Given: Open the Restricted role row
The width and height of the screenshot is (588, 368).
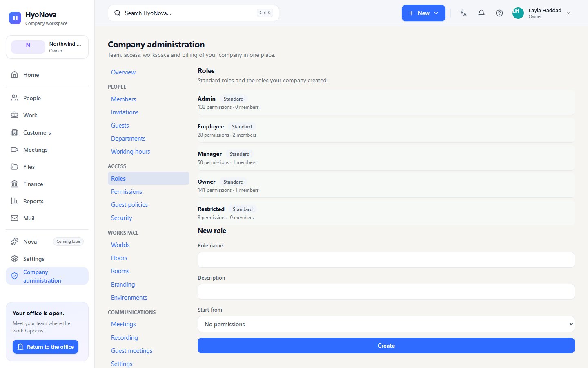Looking at the screenshot, I should (386, 213).
